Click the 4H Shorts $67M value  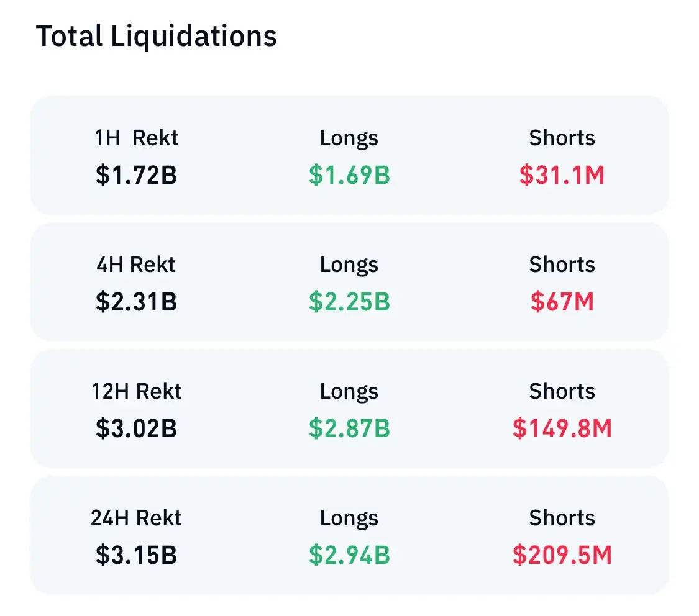562,302
